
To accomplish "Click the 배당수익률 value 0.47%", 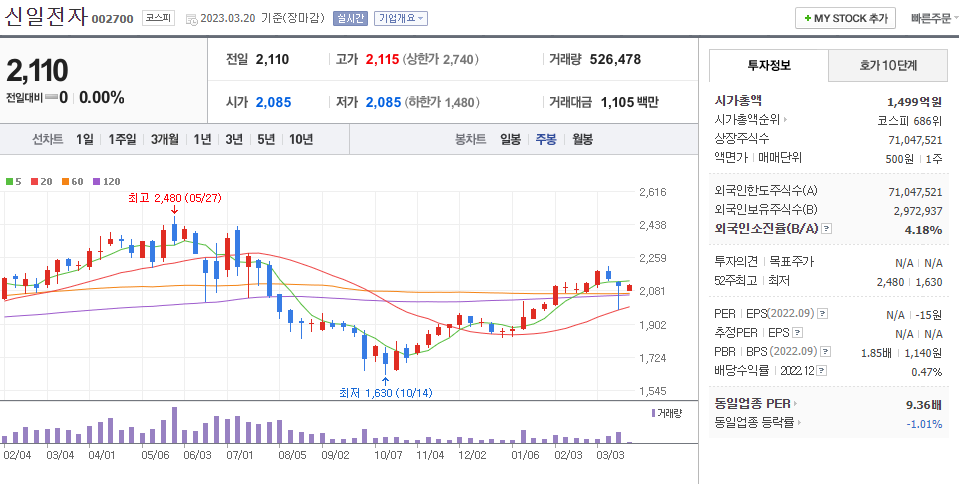I will coord(927,372).
